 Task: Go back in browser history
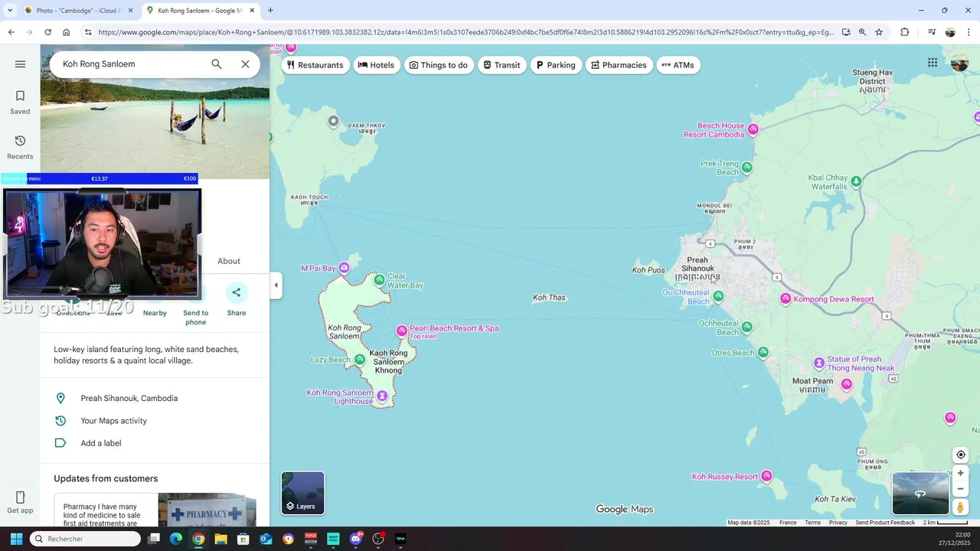pos(11,32)
